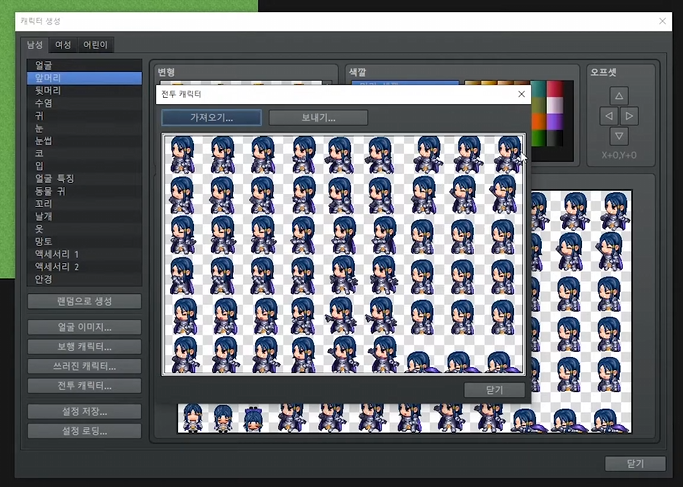Pick the dark green color swatch
The image size is (683, 487).
coord(539,139)
